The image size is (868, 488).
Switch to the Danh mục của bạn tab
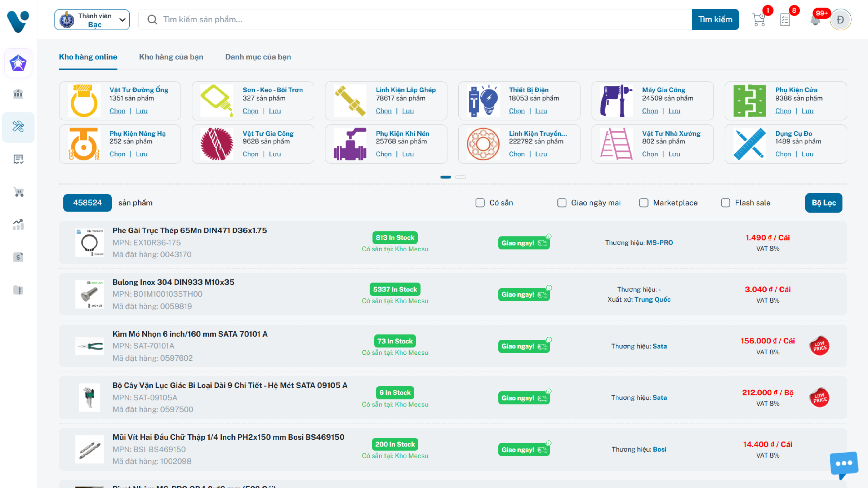tap(258, 57)
